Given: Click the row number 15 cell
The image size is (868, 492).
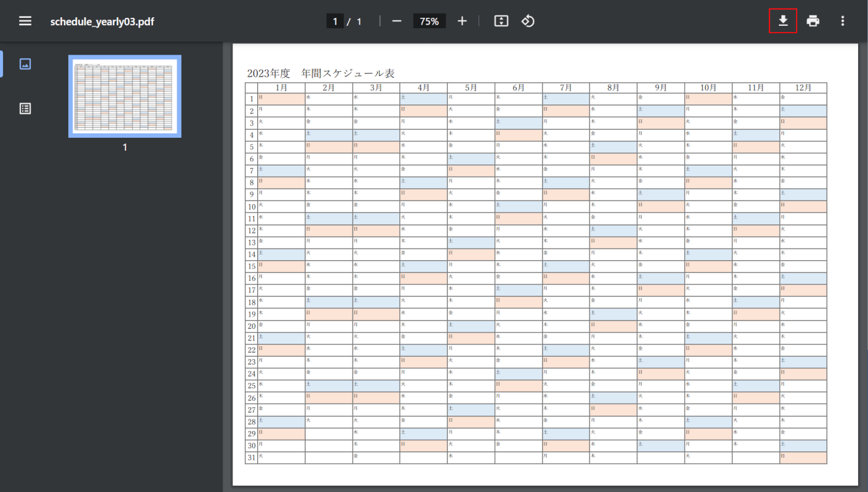Looking at the screenshot, I should 251,266.
